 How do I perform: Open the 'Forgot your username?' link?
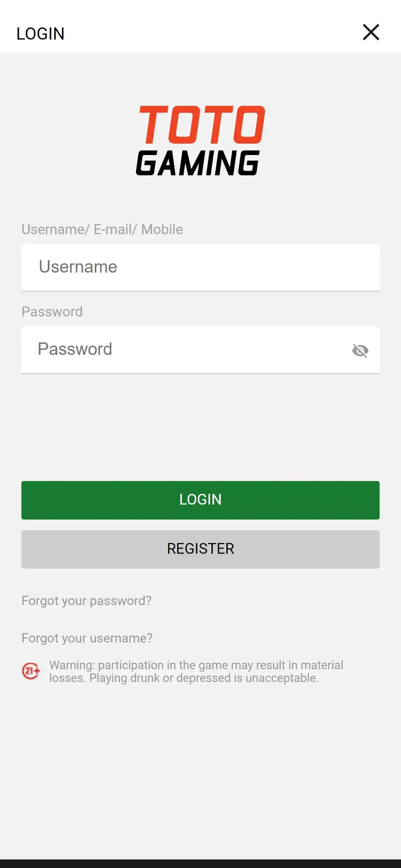tap(87, 638)
